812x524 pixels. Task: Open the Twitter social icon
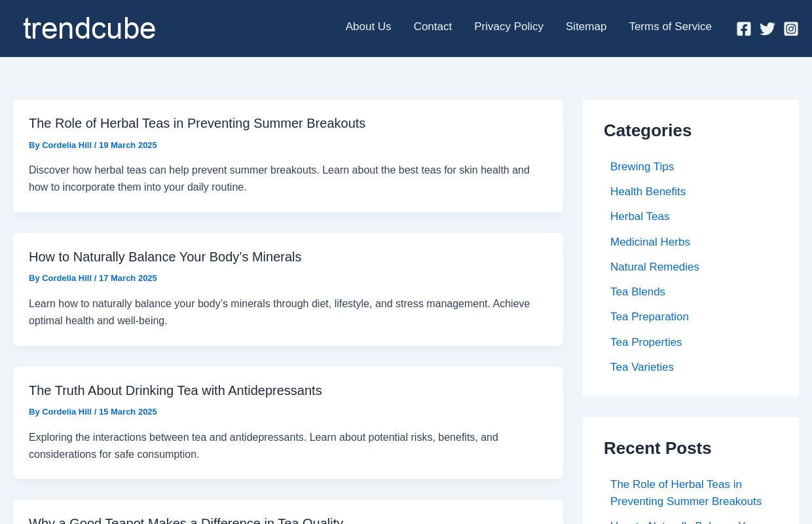(x=767, y=29)
